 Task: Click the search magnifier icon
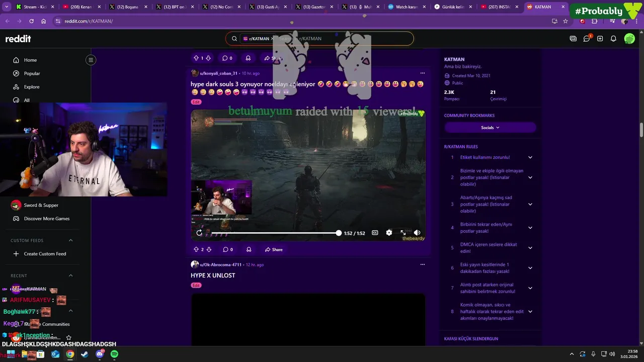point(234,39)
